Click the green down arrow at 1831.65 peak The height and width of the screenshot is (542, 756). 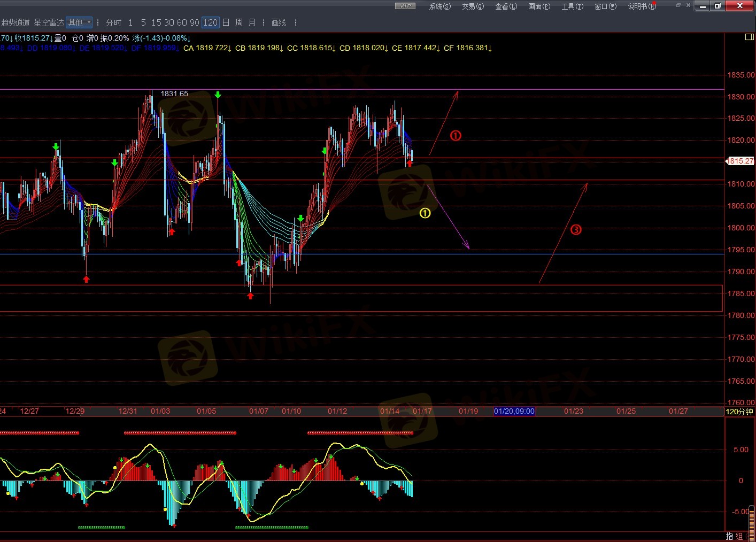pyautogui.click(x=218, y=95)
